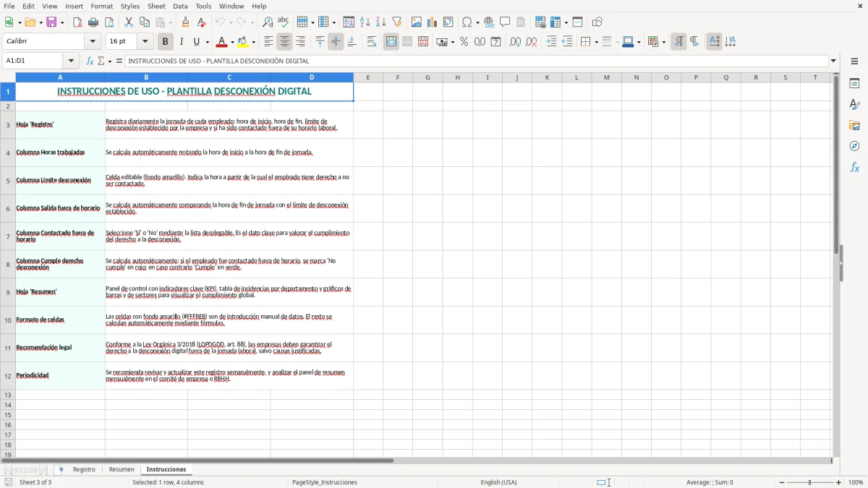Open the Name Box dropdown arrow
Viewport: 868px width, 488px height.
coord(71,61)
